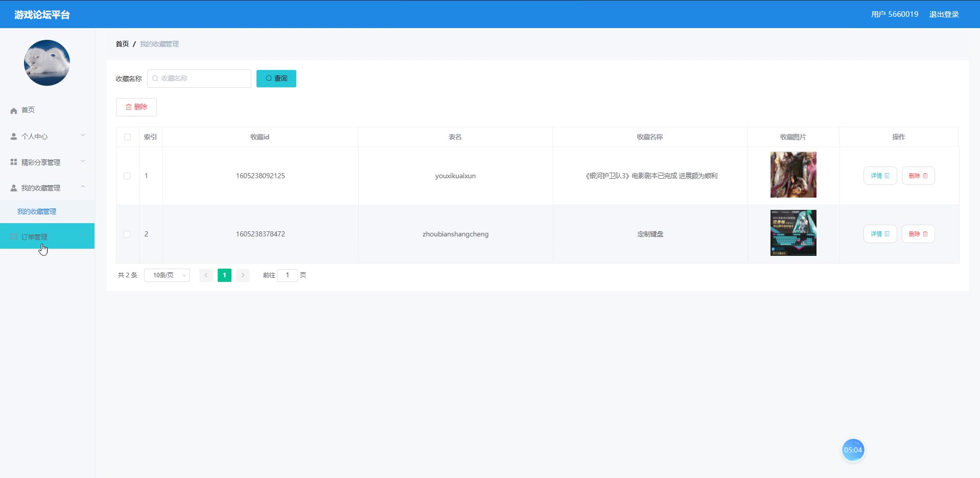Focus the 收藏名称 search input

coord(199,79)
